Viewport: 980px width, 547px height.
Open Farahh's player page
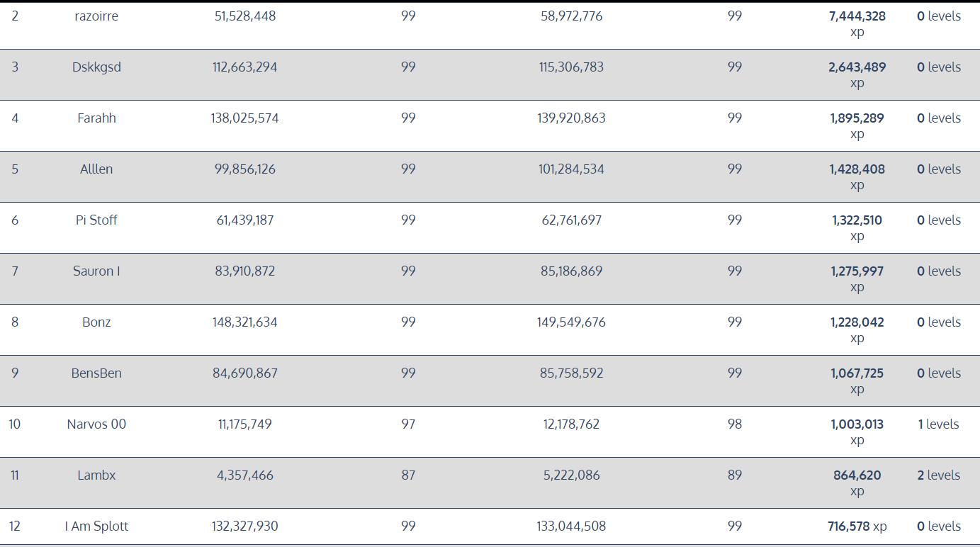[96, 118]
